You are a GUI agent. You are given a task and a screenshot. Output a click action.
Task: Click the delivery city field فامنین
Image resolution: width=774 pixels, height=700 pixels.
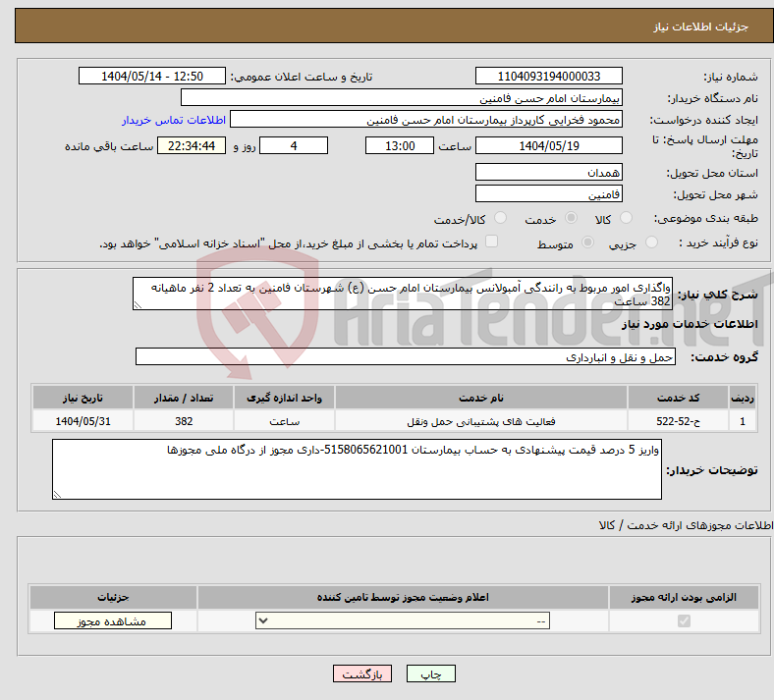[549, 193]
